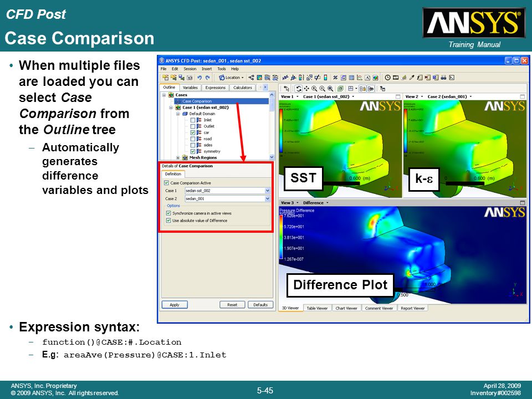Viewport: 532px width, 399px height.
Task: Collapse the Default Domain node
Action: click(178, 114)
